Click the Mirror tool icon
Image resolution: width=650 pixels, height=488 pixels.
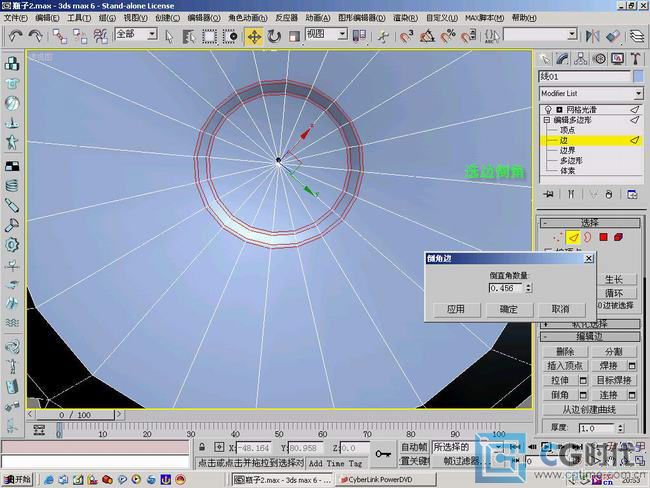point(592,36)
